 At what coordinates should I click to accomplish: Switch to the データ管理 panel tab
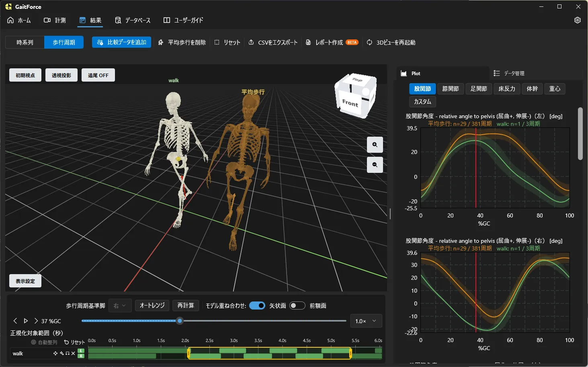[509, 73]
